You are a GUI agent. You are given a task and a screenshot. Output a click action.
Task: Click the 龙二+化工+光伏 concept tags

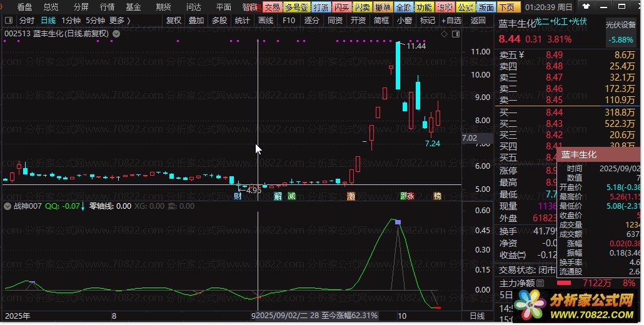click(x=561, y=22)
